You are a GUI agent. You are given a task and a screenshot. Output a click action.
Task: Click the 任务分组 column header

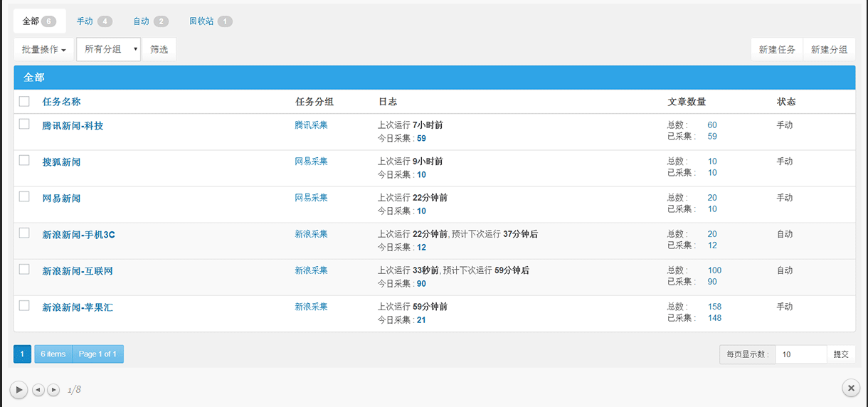coord(314,102)
